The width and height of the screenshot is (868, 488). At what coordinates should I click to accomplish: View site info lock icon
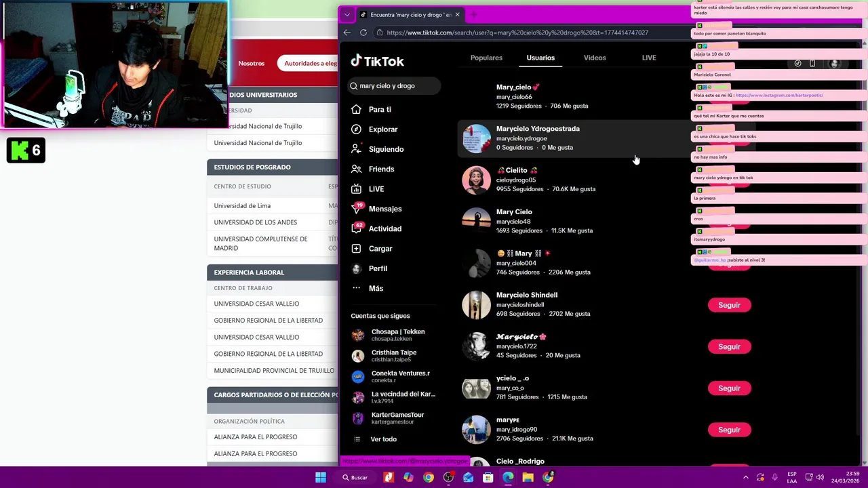381,33
